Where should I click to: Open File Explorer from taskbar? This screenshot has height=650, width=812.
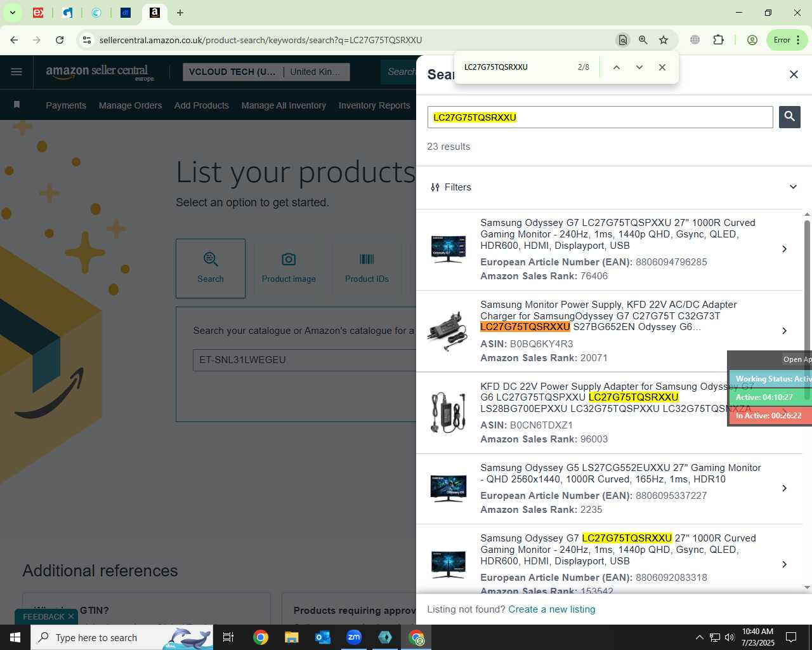click(291, 637)
